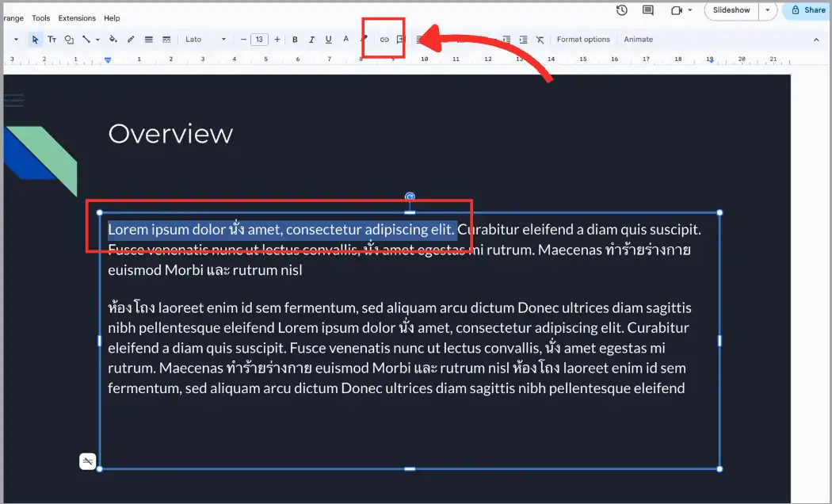Image resolution: width=832 pixels, height=504 pixels.
Task: Toggle Italic formatting
Action: pos(311,40)
